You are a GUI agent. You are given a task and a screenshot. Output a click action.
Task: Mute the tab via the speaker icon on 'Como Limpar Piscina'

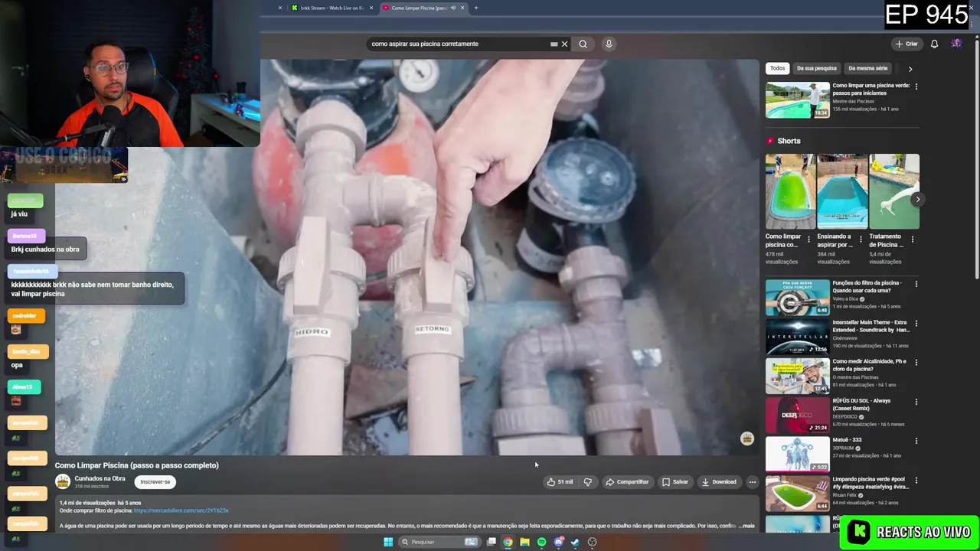(452, 8)
